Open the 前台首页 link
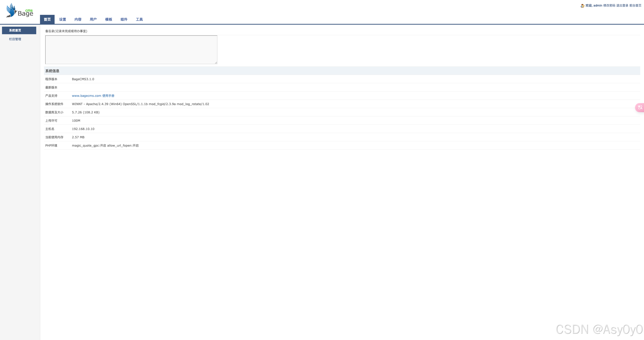This screenshot has height=340, width=644. tap(635, 6)
